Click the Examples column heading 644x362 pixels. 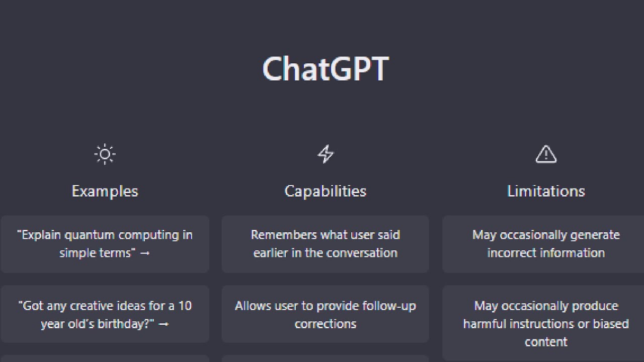click(105, 191)
